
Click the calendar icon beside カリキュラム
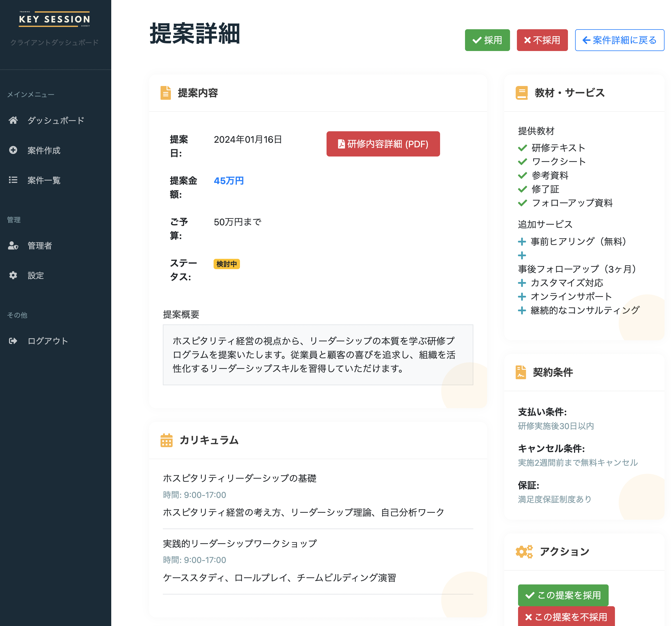tap(166, 440)
